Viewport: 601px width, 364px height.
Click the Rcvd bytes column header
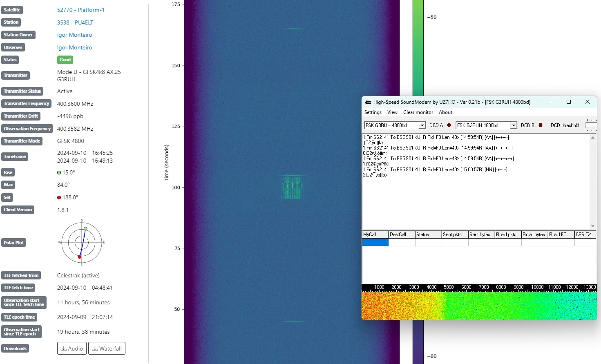click(x=535, y=234)
